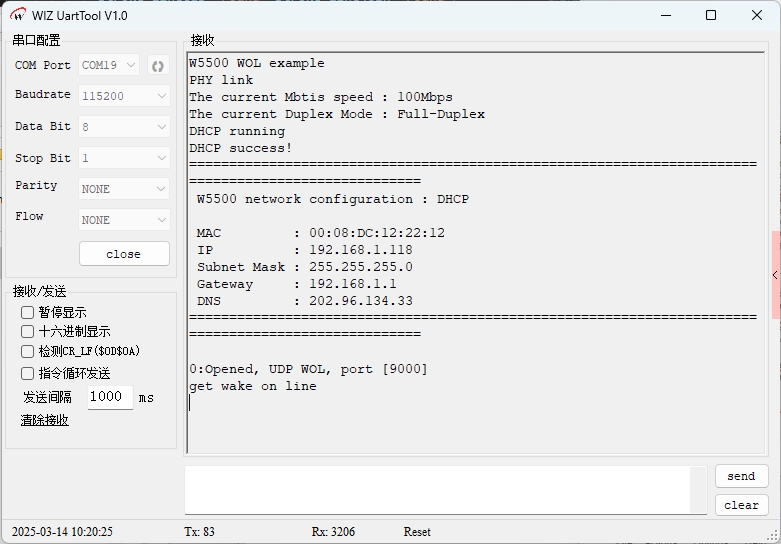
Task: Open the Flow control dropdown
Action: coord(124,220)
